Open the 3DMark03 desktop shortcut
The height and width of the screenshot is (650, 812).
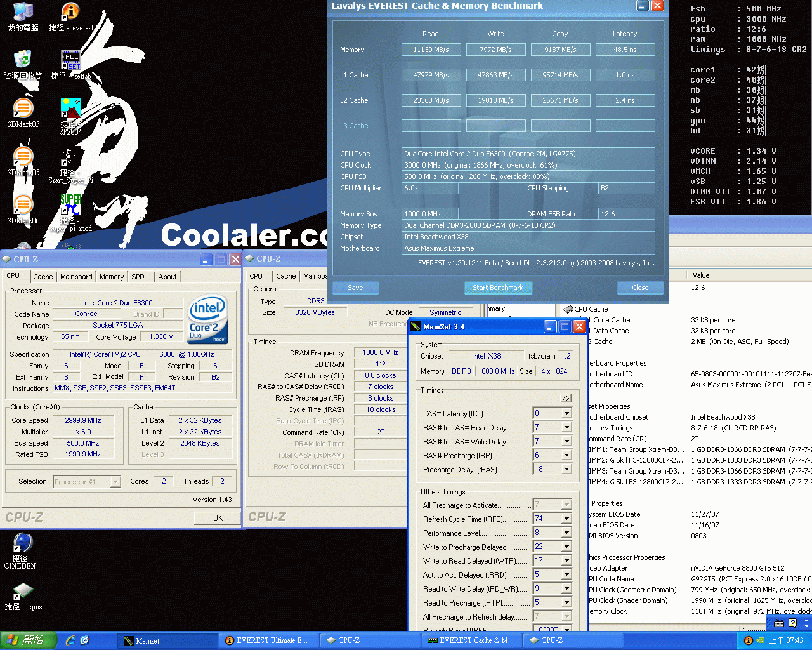click(23, 113)
